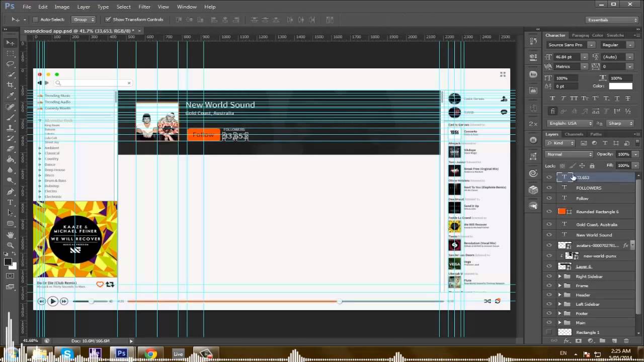Open the Filter menu
This screenshot has width=644, height=362.
(144, 7)
